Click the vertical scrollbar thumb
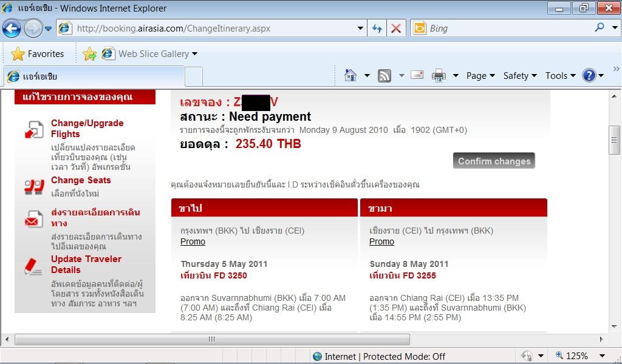Viewport: 622px width, 364px height. click(x=614, y=140)
